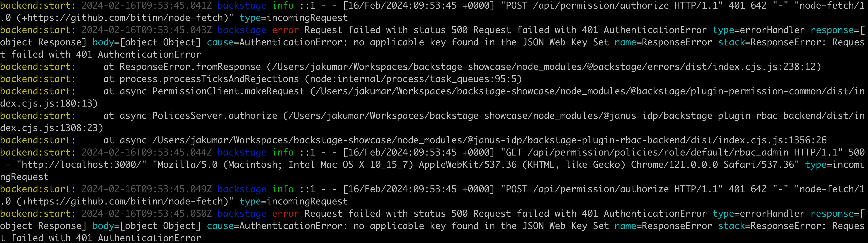This screenshot has height=243, width=868.
Task: Click the timestamp ending in 45.041Z
Action: (147, 6)
